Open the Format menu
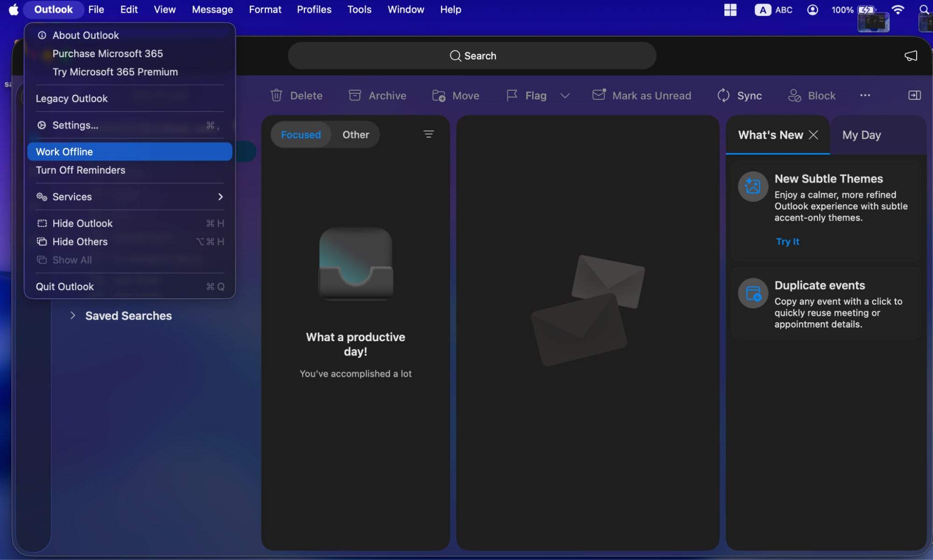Viewport: 933px width, 560px height. (x=265, y=9)
